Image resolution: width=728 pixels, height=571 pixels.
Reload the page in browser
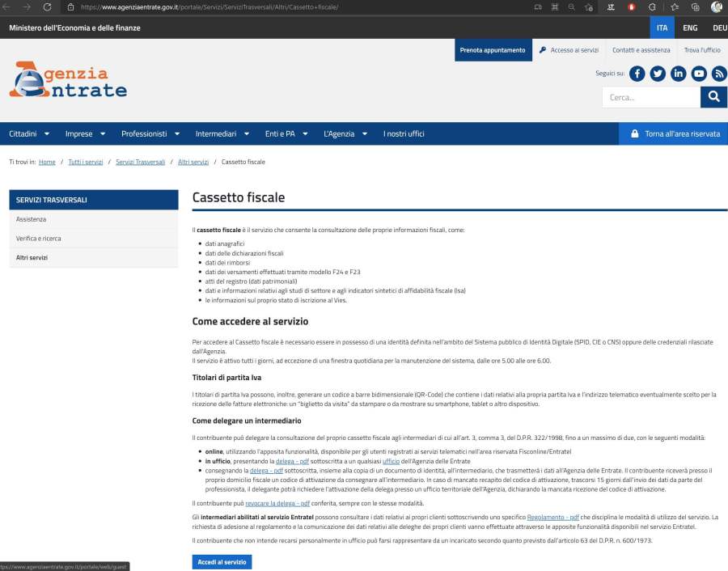click(x=47, y=6)
